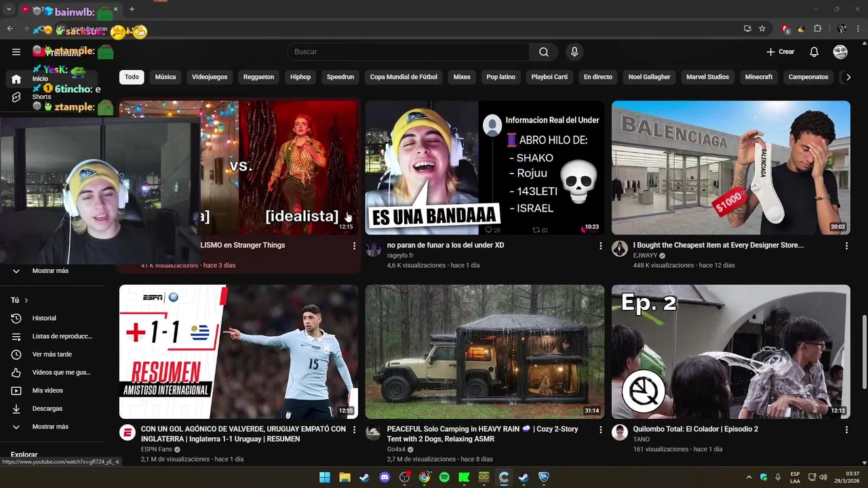The width and height of the screenshot is (868, 488).
Task: Expand Mostrar más below the Tú section
Action: point(52,426)
